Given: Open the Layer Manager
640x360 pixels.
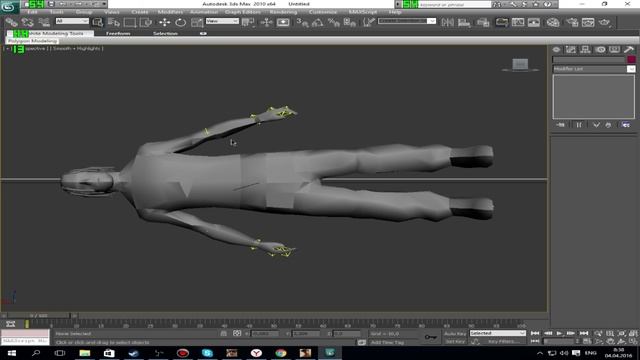Looking at the screenshot, I should (483, 22).
